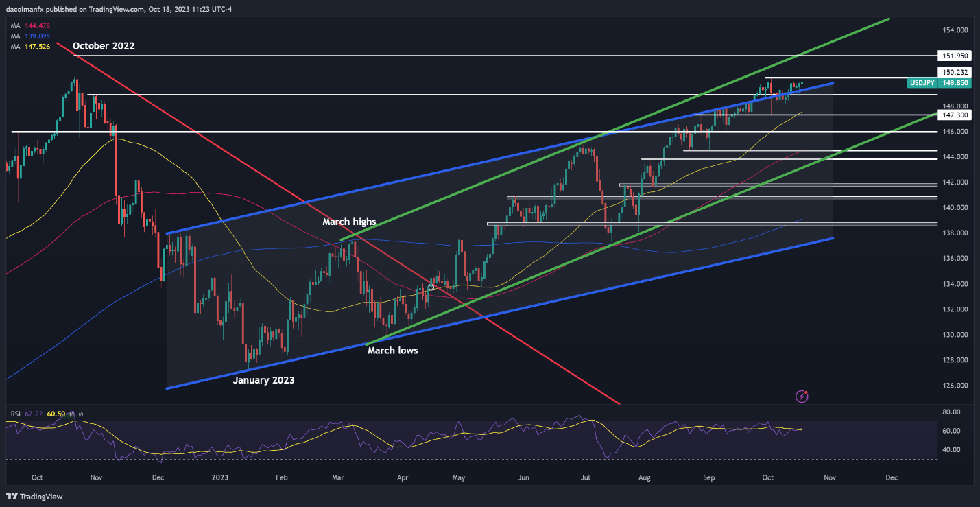980x507 pixels.
Task: Click the 134.000 price axis label
Action: (955, 284)
